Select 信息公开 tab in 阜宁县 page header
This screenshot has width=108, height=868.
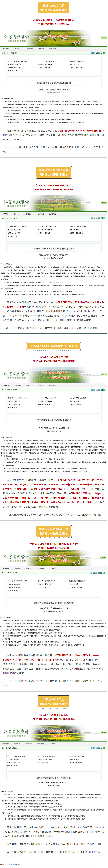click(29, 386)
